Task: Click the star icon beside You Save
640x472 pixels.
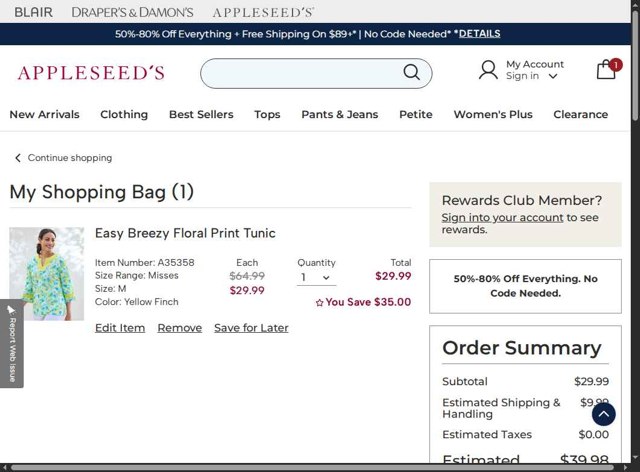Action: point(320,303)
